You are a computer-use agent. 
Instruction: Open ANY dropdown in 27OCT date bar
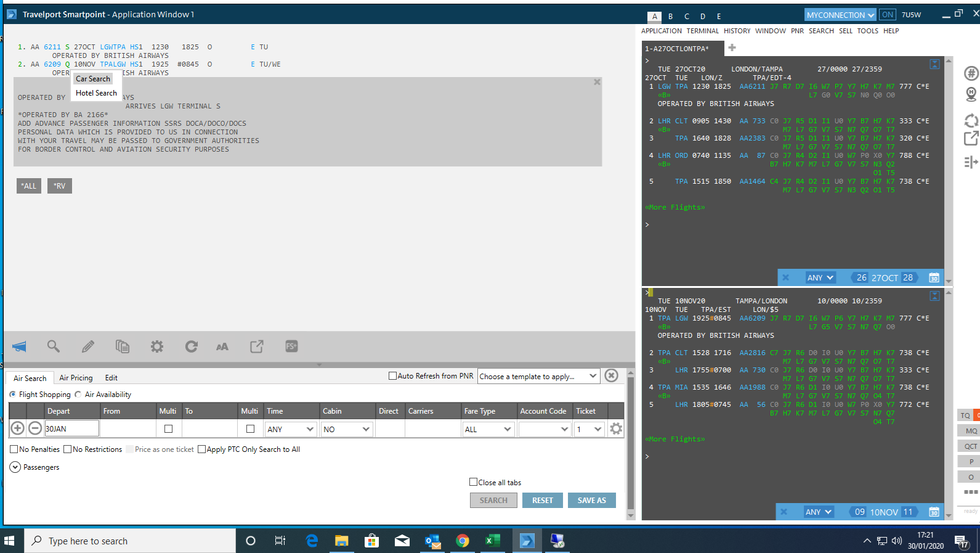click(x=820, y=278)
